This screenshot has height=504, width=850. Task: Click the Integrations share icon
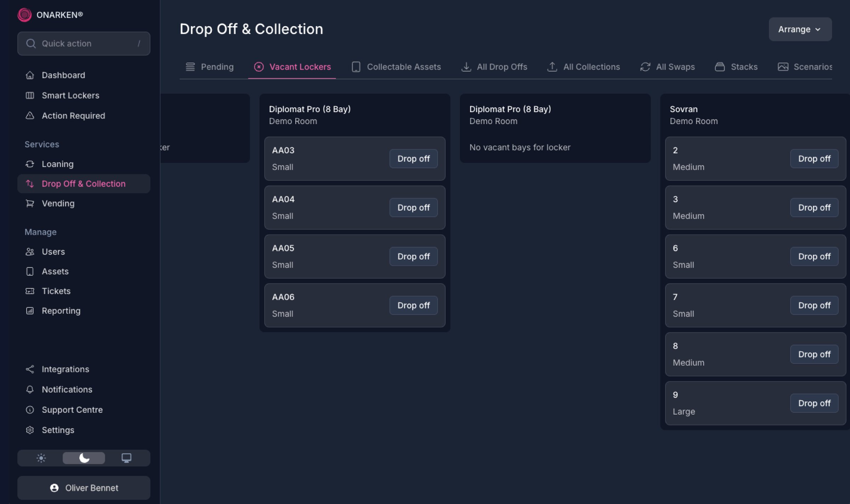[30, 369]
